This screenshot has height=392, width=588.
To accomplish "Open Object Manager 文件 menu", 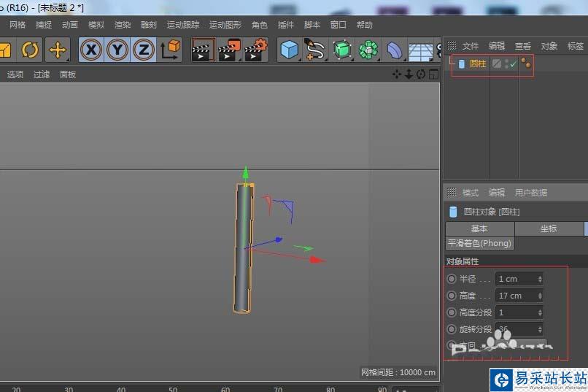I will [471, 46].
